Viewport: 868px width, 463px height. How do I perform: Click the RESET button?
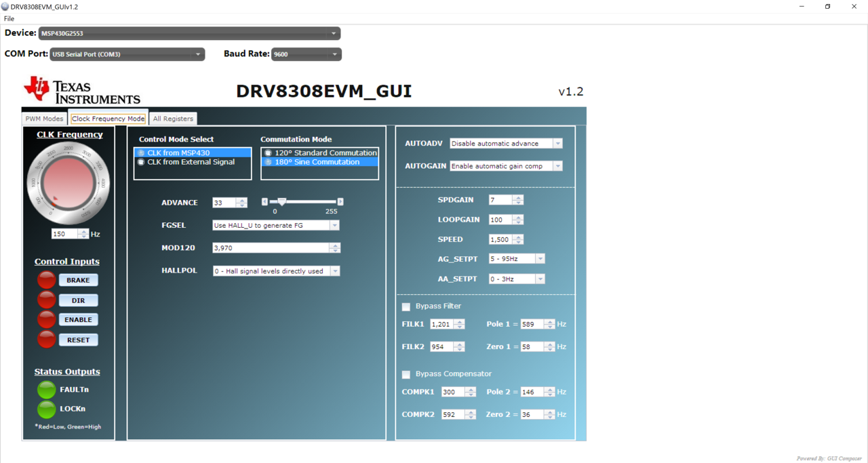tap(78, 340)
